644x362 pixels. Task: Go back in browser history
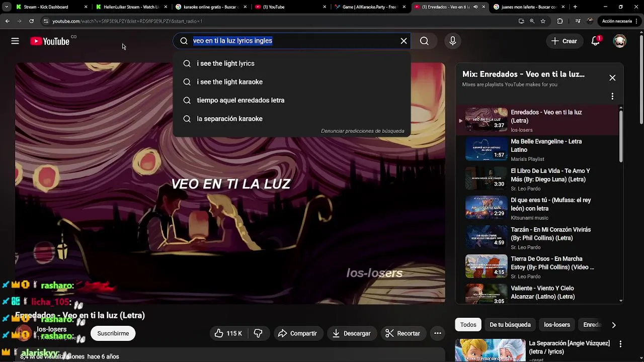click(x=8, y=21)
